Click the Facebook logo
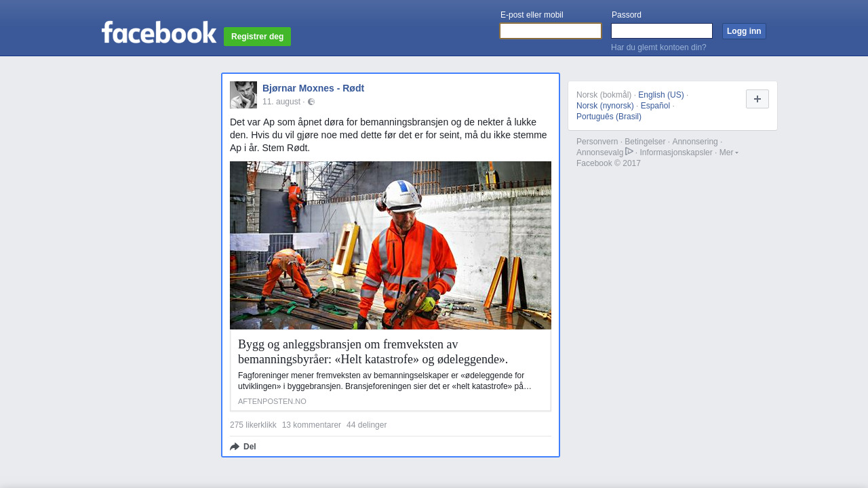Screen dimensions: 868x488 [159, 32]
